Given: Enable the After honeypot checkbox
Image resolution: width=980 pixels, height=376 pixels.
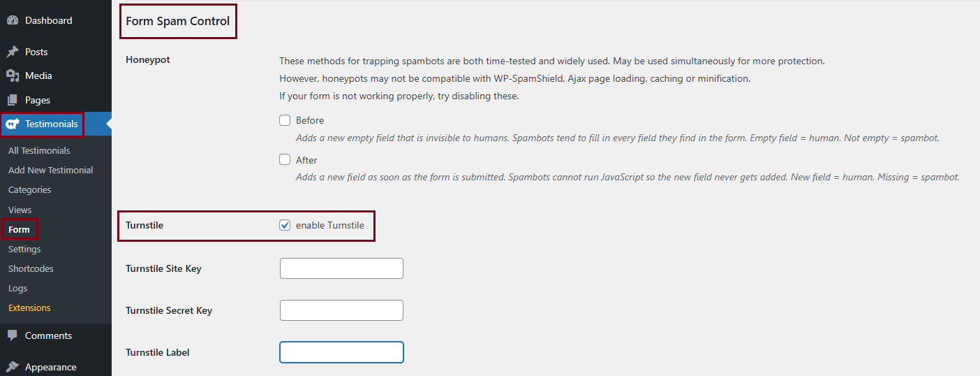Looking at the screenshot, I should 285,159.
